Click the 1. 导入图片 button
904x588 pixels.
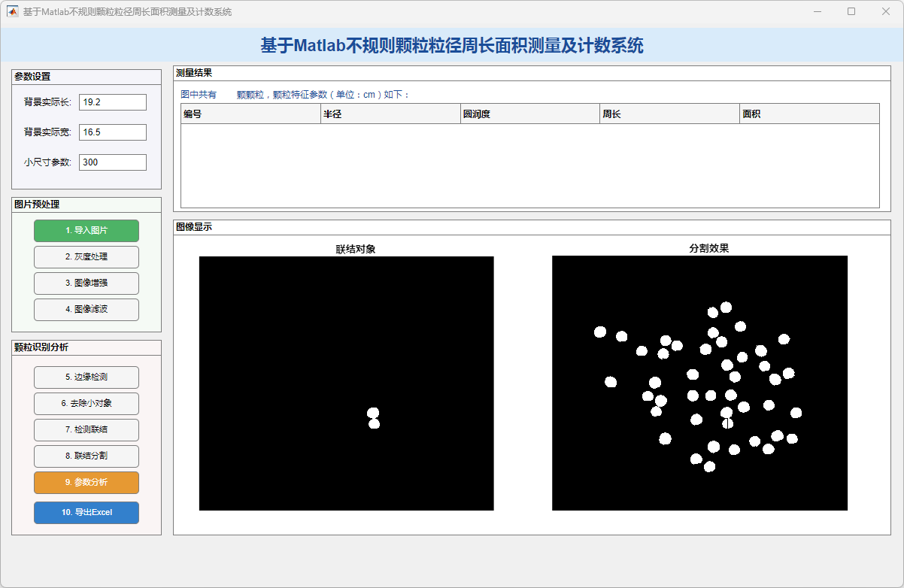86,231
